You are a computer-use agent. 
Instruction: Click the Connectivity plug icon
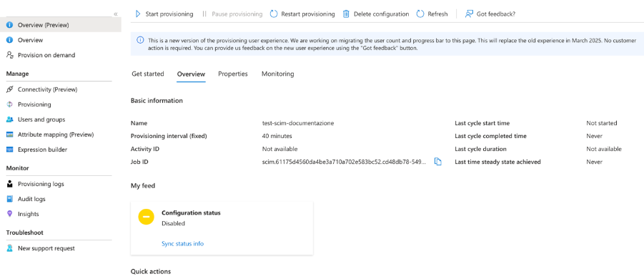10,89
